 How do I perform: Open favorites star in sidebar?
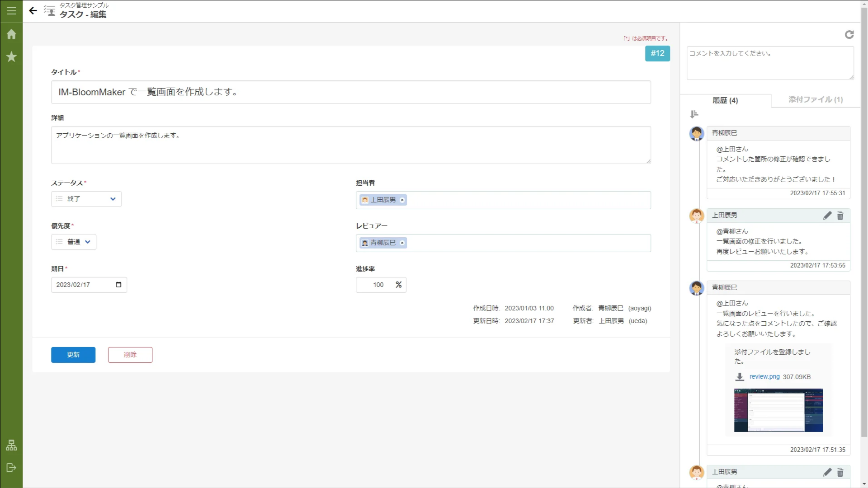(x=11, y=57)
